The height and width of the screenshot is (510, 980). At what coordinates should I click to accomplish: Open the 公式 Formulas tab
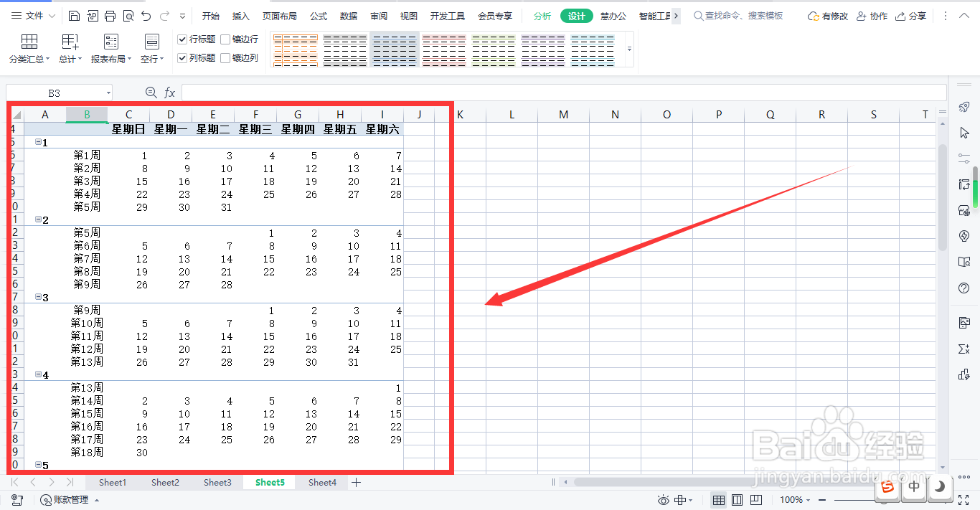(319, 16)
